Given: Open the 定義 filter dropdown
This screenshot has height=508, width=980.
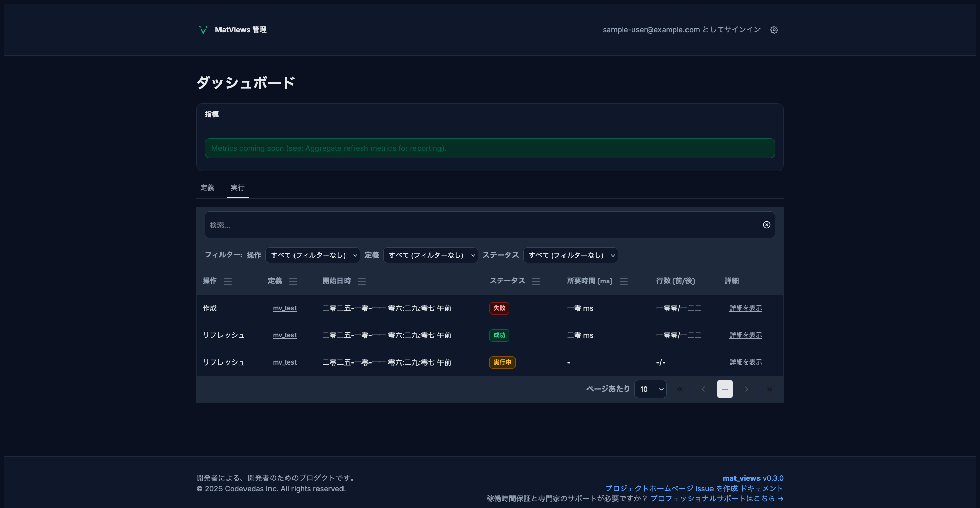Looking at the screenshot, I should (431, 255).
